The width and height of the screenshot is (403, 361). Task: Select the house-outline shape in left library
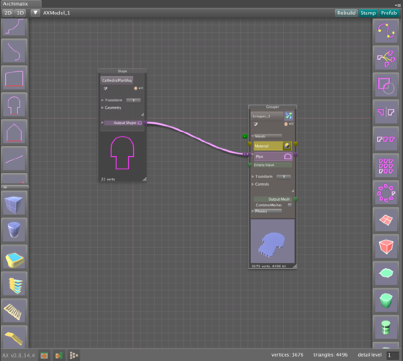(15, 132)
